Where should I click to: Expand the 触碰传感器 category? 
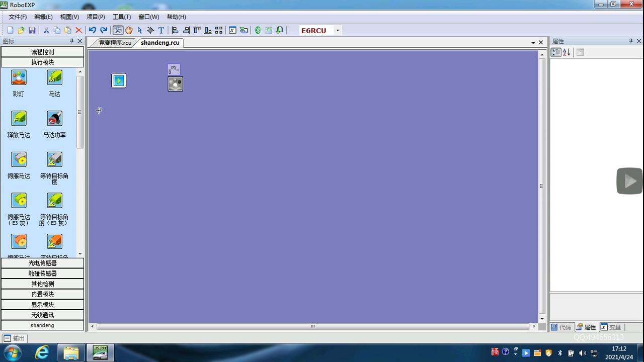[42, 274]
